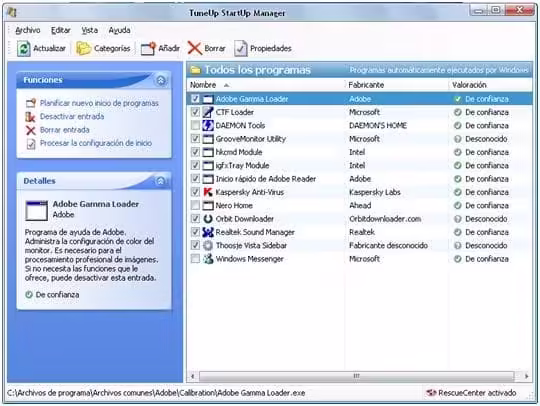Click the Thoosje Vista Sidebar icon
540x406 pixels.
208,246
